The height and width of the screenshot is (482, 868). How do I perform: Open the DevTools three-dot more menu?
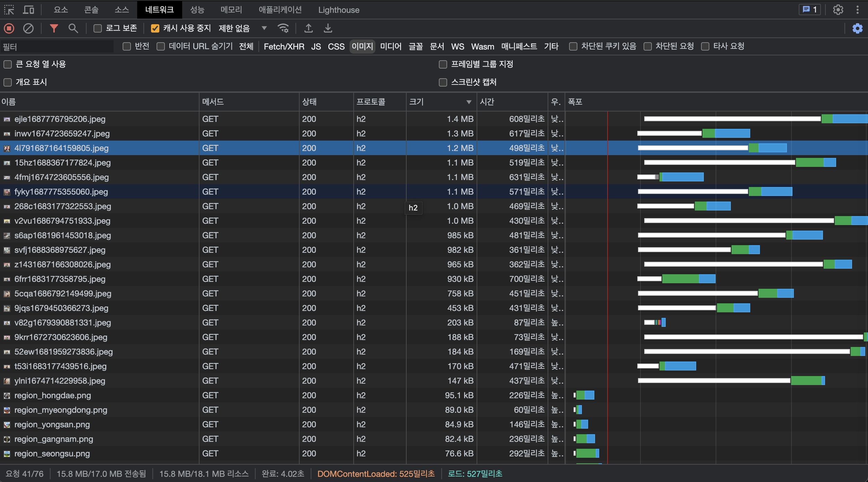[x=858, y=10]
